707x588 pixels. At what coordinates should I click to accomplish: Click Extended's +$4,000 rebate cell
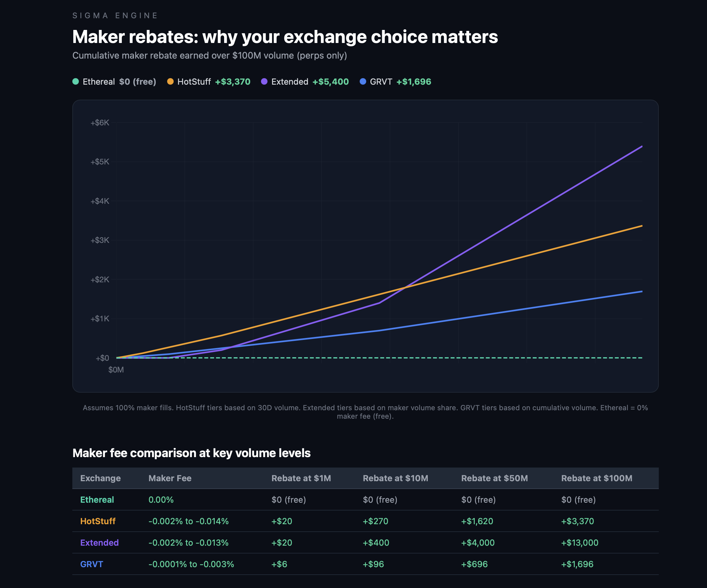pyautogui.click(x=478, y=543)
